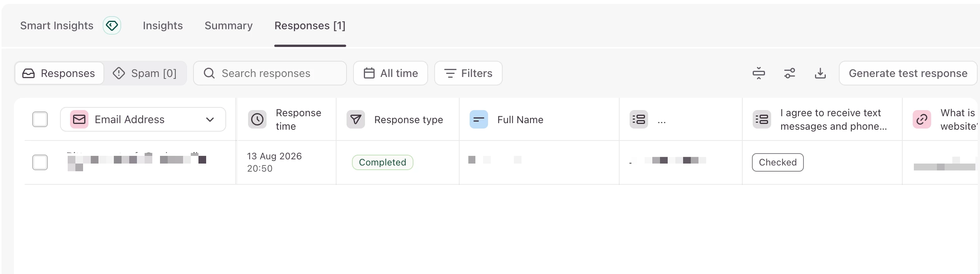
Task: Click Generate test response button
Action: tap(908, 73)
